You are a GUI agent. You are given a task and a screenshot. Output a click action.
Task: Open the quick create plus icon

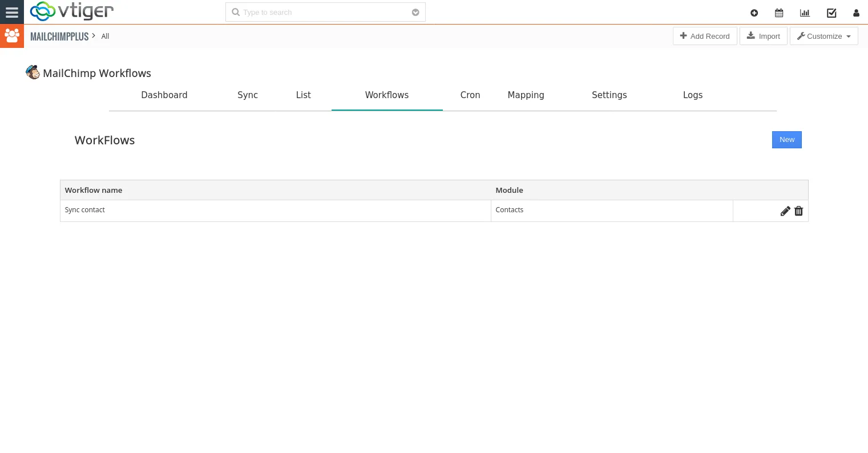pos(754,13)
